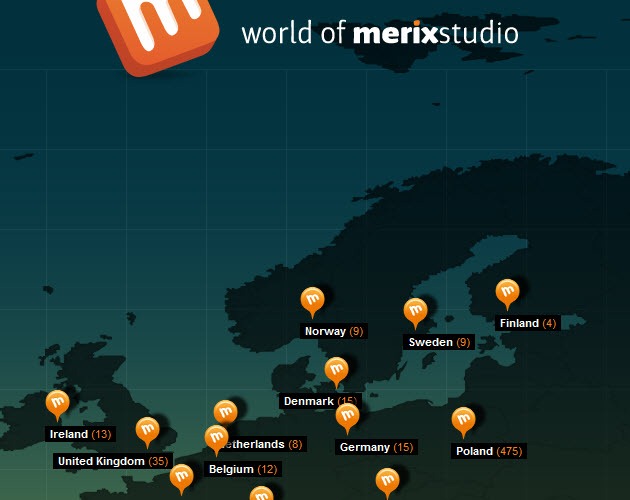Image resolution: width=630 pixels, height=500 pixels.
Task: Open the "Netherlands (8)" label
Action: tap(264, 444)
